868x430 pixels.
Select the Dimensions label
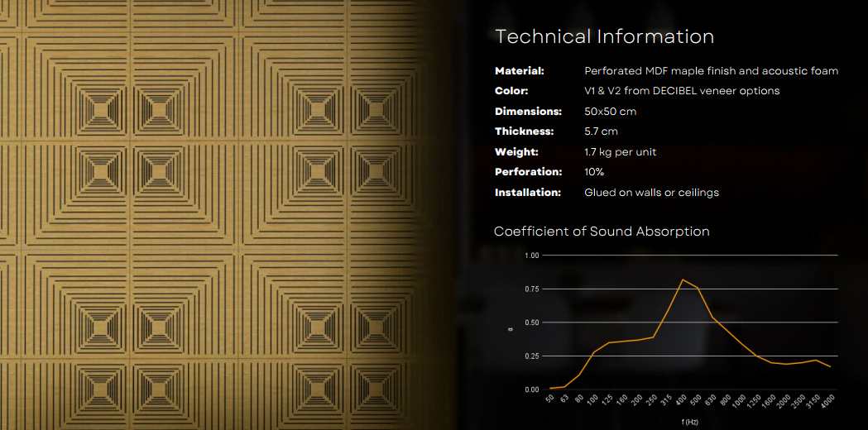(528, 112)
